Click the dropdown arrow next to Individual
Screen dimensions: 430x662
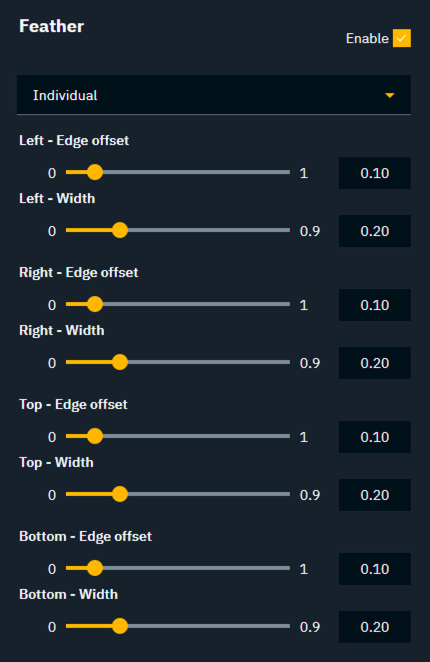(389, 95)
